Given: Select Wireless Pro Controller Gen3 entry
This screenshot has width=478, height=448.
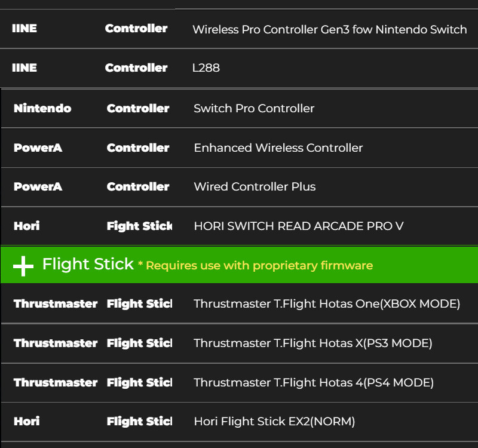Looking at the screenshot, I should [329, 29].
